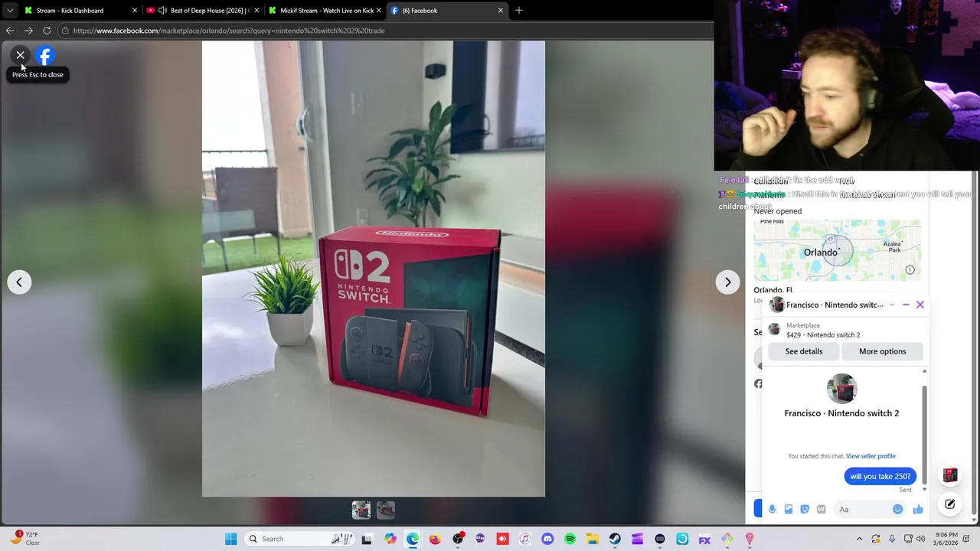Click the Orlando map preview

[838, 250]
